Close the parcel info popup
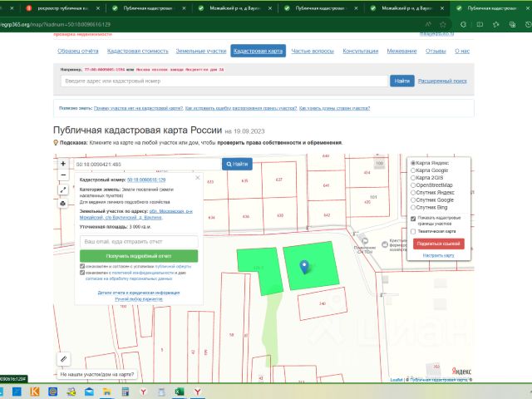 (198, 178)
